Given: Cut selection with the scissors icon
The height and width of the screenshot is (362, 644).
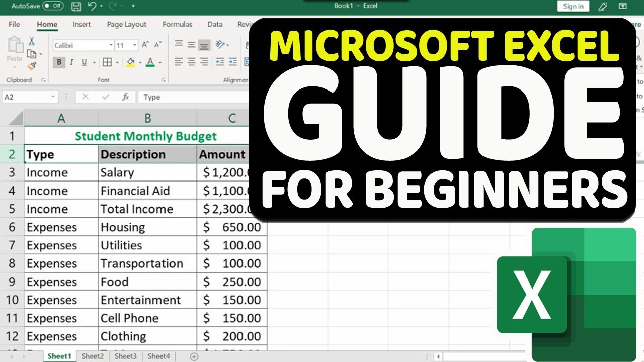Looking at the screenshot, I should coord(32,42).
